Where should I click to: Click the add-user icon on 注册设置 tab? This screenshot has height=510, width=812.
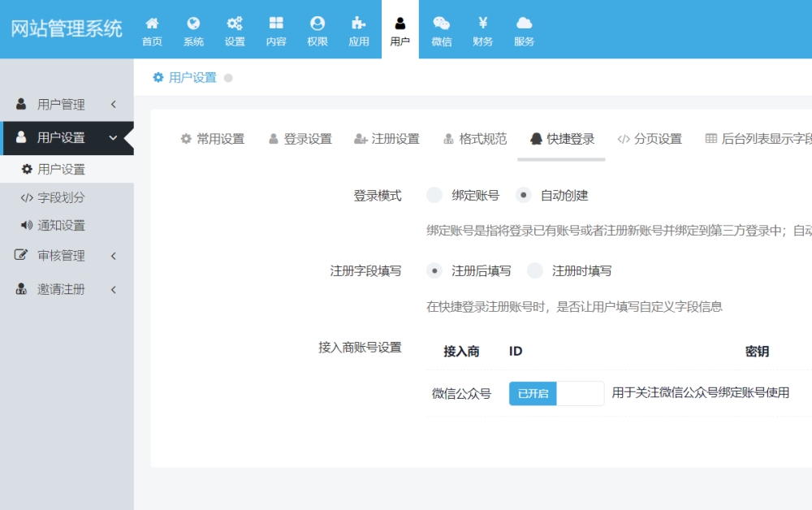click(x=361, y=139)
